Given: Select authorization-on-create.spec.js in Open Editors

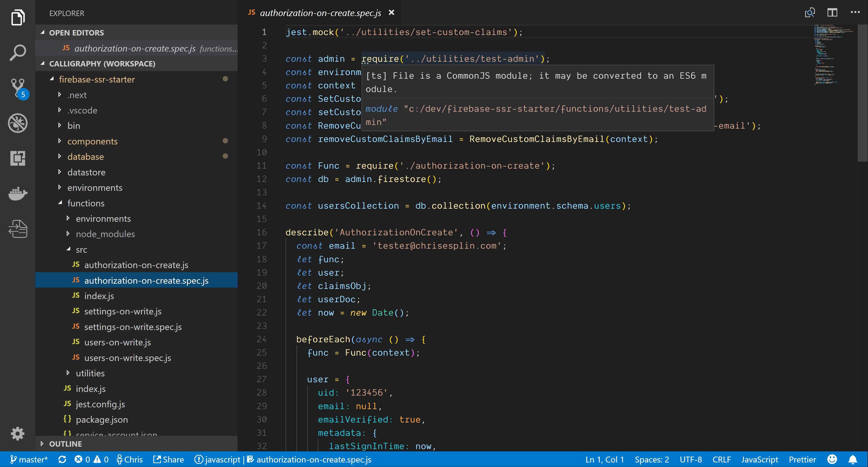Looking at the screenshot, I should click(x=136, y=48).
